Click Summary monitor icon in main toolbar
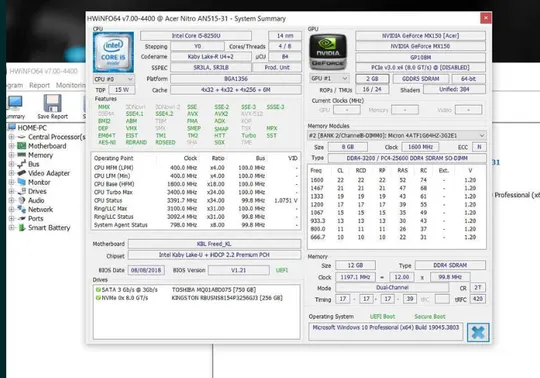This screenshot has width=540, height=378. click(x=15, y=104)
